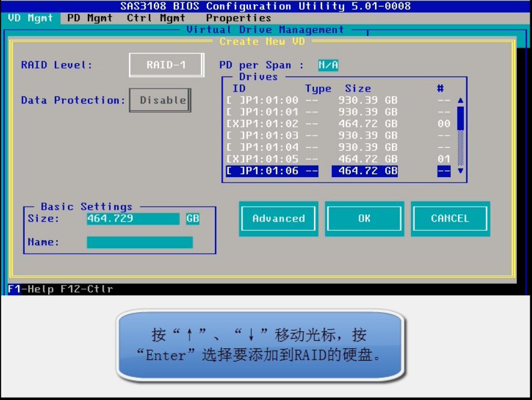Click the Size column header in Drives
532x400 pixels.
click(x=358, y=89)
